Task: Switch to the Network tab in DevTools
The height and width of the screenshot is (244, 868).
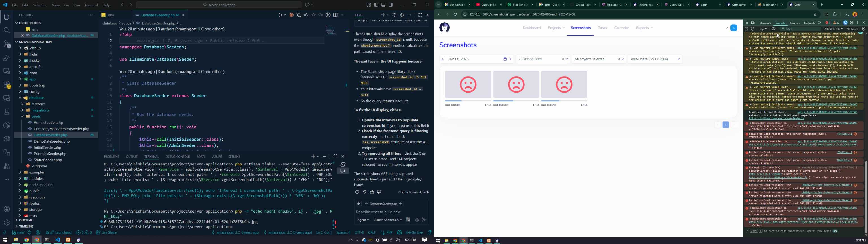Action: point(809,23)
